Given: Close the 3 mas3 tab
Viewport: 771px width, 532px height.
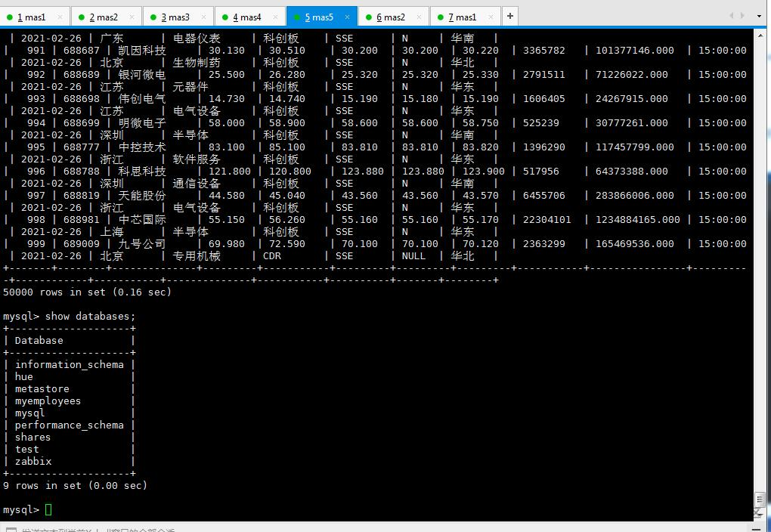Looking at the screenshot, I should 203,17.
